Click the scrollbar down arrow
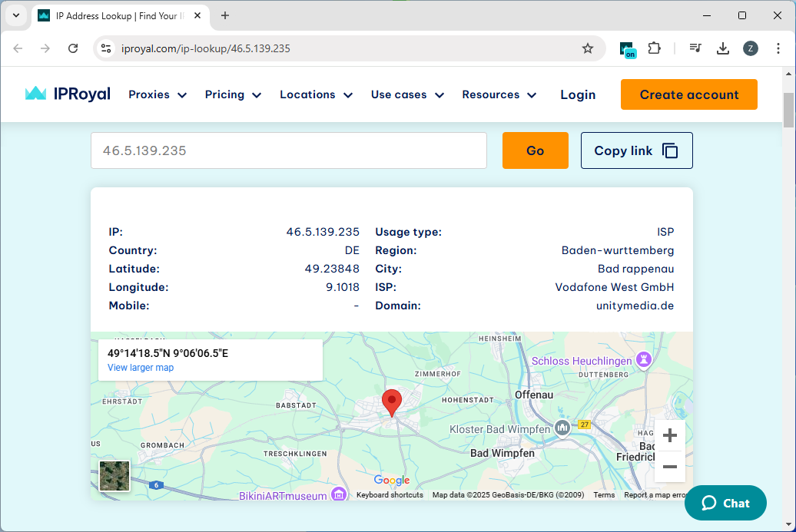The height and width of the screenshot is (532, 796). point(788,524)
